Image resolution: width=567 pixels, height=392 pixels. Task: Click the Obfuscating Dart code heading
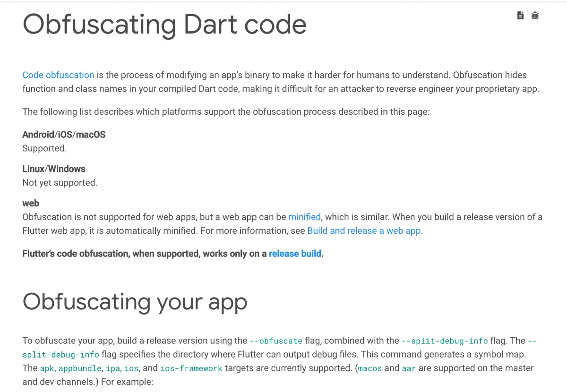[x=164, y=24]
